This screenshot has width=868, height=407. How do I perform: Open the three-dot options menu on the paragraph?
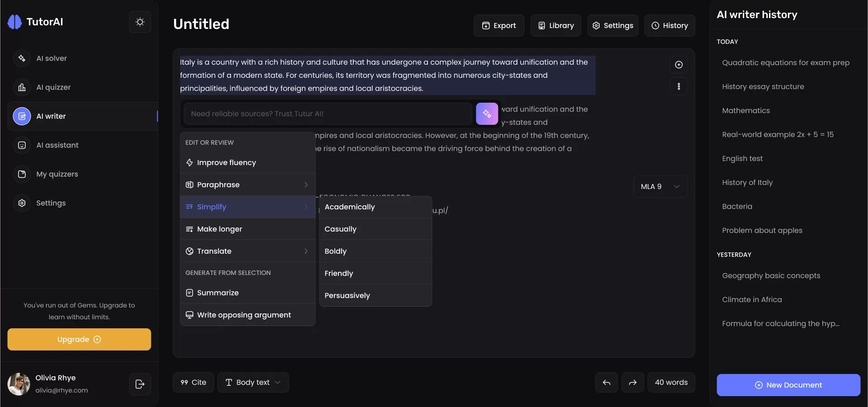(x=678, y=86)
